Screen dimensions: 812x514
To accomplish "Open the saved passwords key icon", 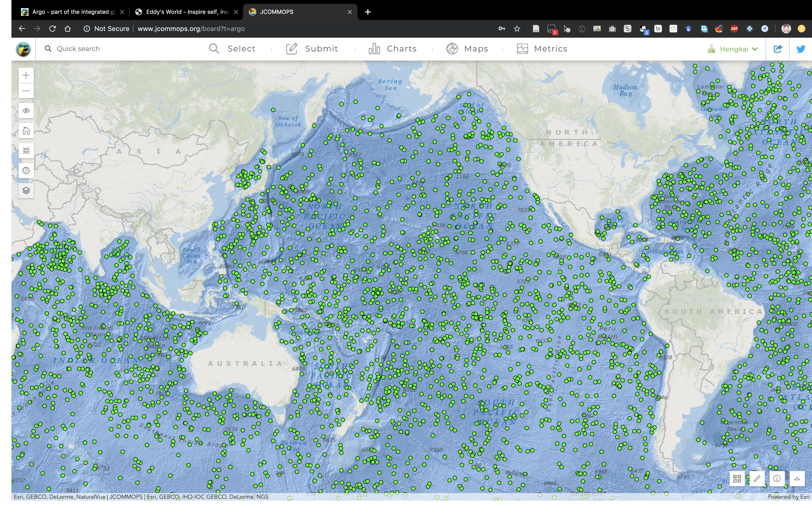I will [502, 29].
